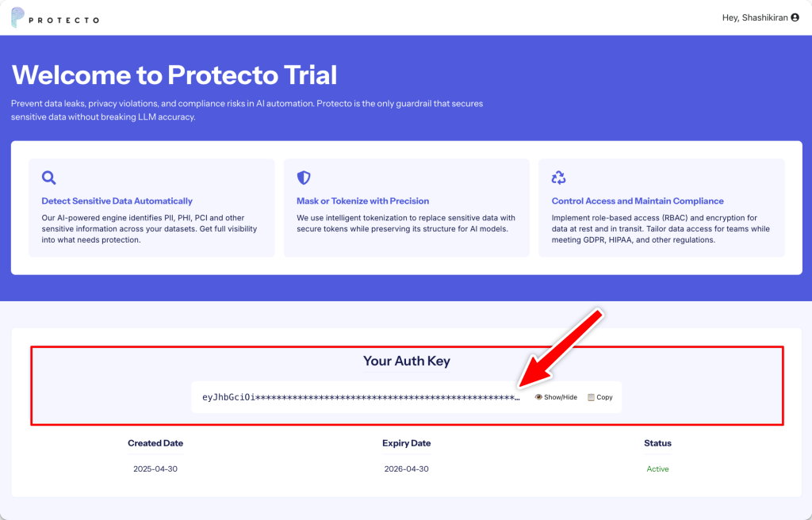
Task: Copy the auth key
Action: pos(604,397)
